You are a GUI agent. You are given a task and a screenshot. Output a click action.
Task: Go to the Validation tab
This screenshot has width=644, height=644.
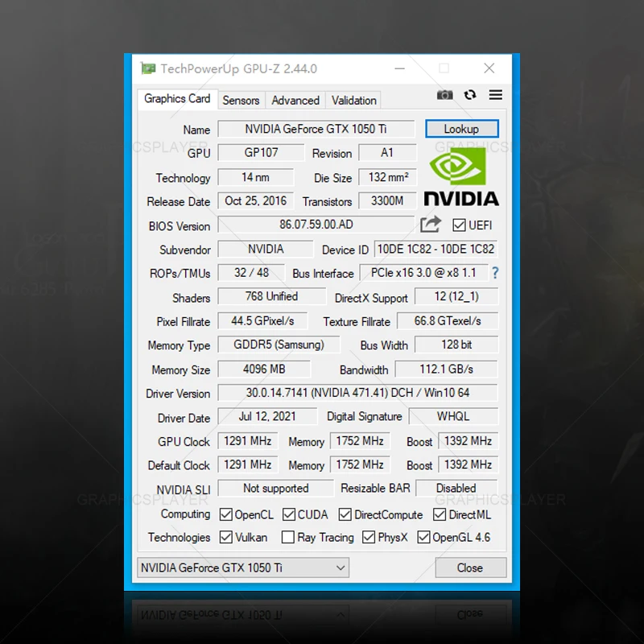pyautogui.click(x=353, y=100)
